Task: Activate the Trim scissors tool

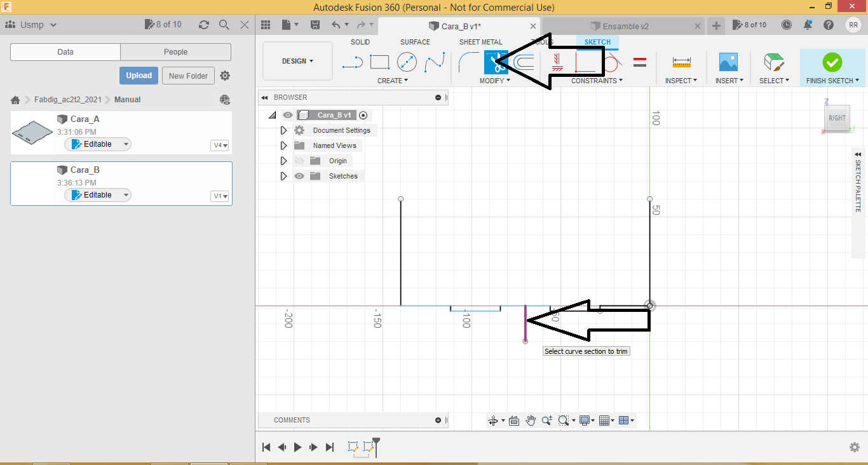Action: [496, 63]
